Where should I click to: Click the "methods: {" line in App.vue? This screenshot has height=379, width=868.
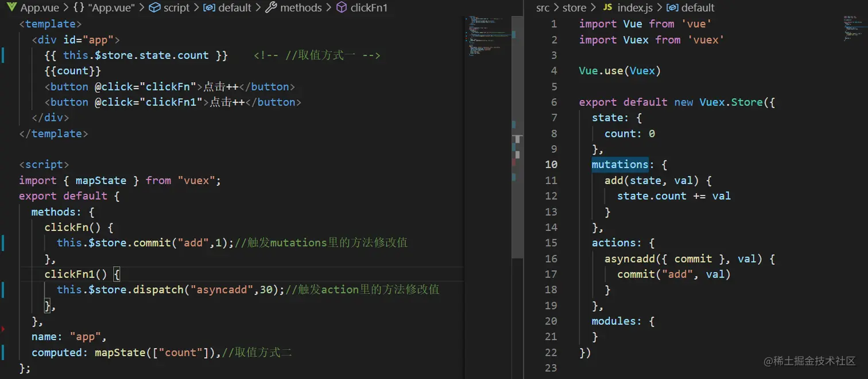(63, 212)
